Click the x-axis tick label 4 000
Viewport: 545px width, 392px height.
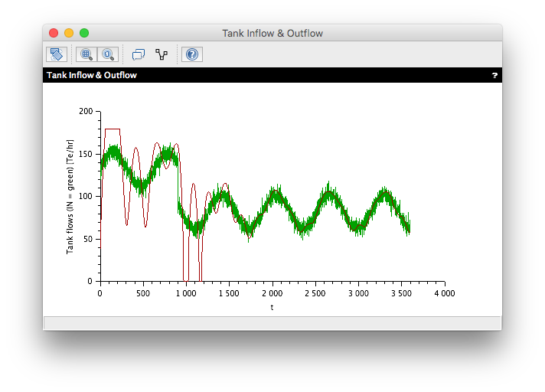445,294
